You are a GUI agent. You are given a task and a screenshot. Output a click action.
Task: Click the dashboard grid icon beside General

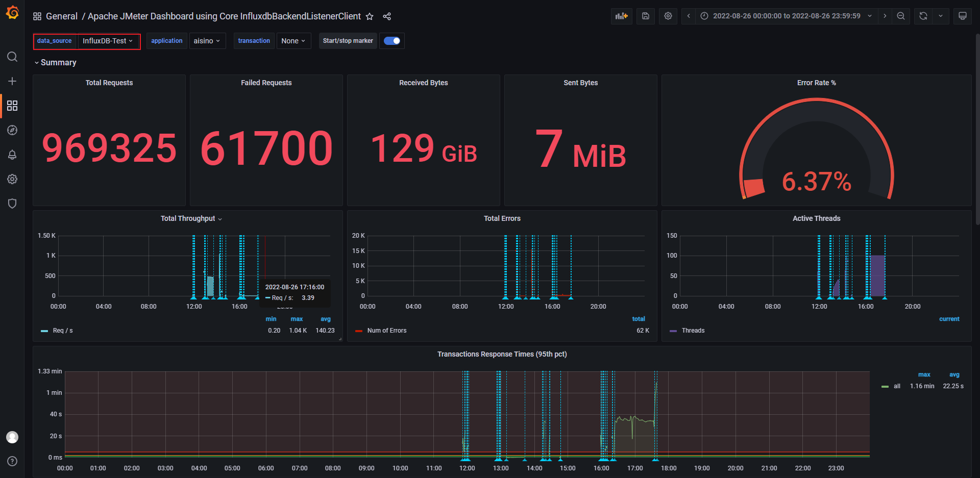click(x=37, y=16)
